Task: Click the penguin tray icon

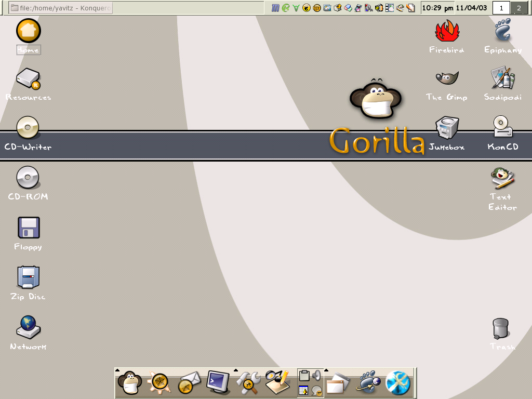Action: pyautogui.click(x=358, y=8)
